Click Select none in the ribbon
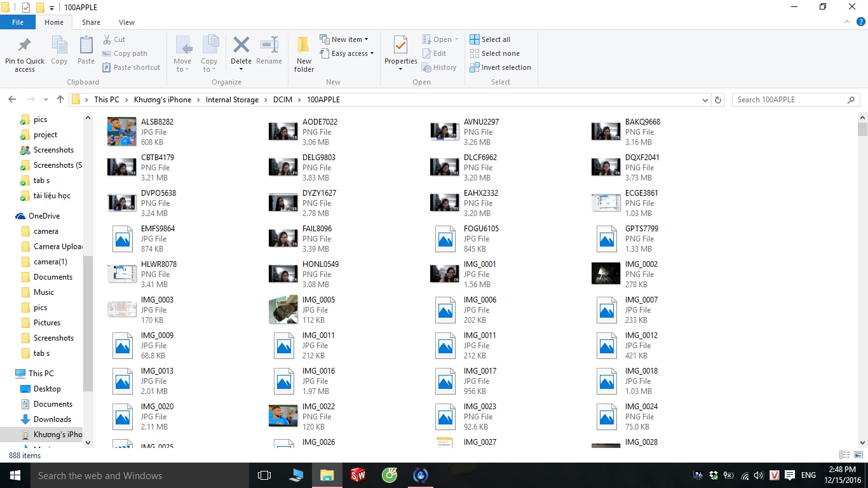868x488 pixels. click(494, 53)
